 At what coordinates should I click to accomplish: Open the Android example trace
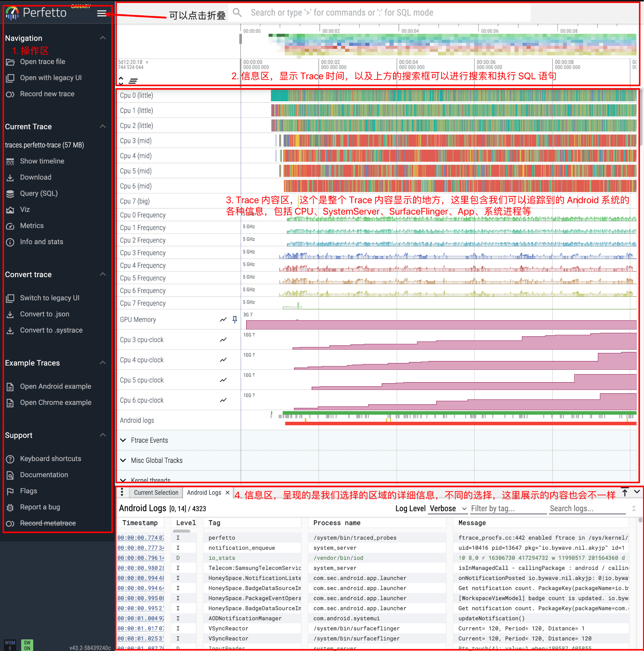click(x=56, y=386)
